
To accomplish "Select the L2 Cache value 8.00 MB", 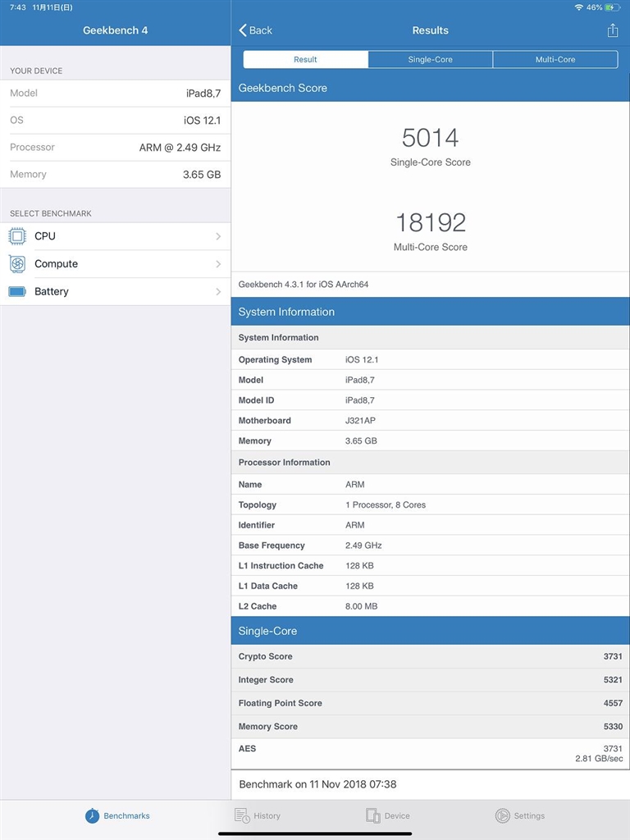I will [x=361, y=606].
